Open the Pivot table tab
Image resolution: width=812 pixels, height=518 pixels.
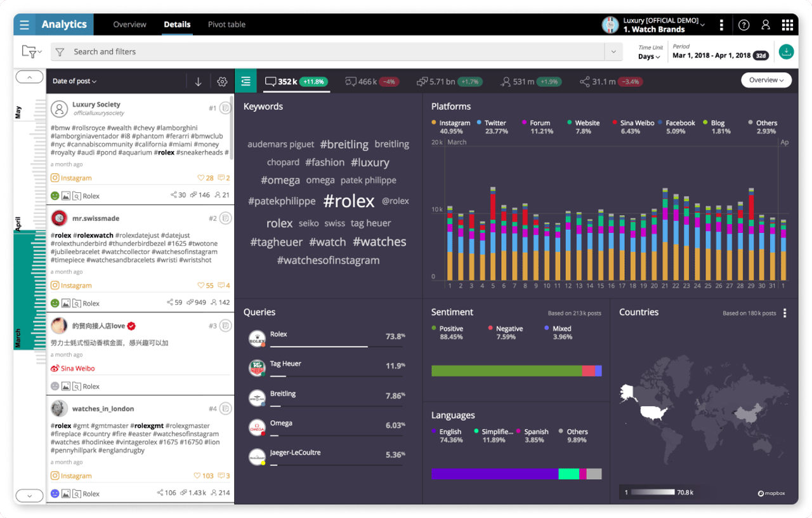(x=226, y=25)
